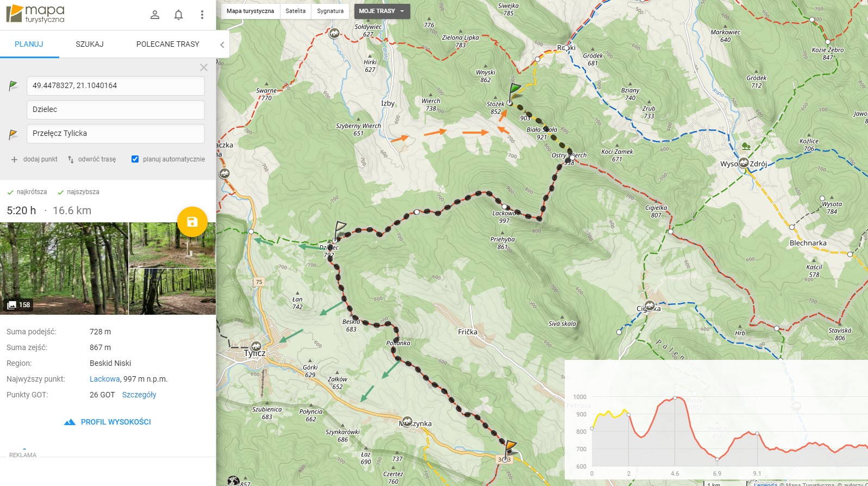Toggle the 'planuj automatycznie' checkbox
The image size is (868, 486).
135,159
